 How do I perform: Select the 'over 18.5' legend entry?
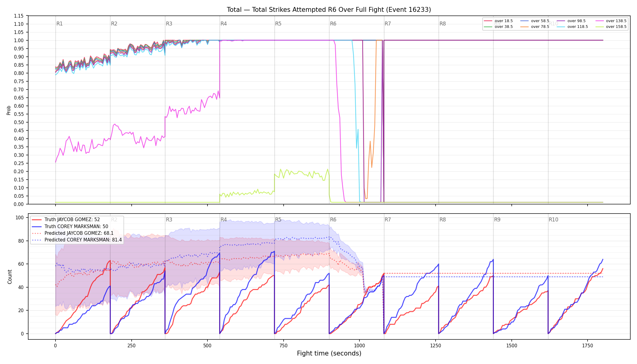(498, 21)
